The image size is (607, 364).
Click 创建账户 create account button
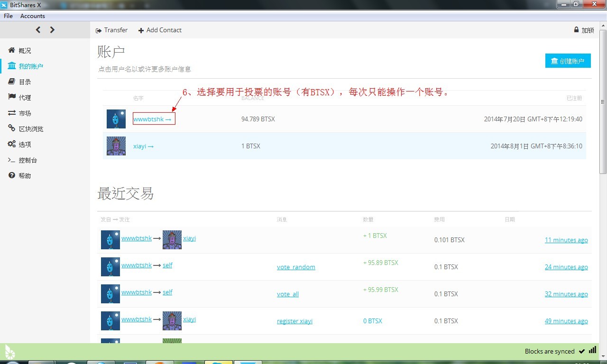click(568, 61)
